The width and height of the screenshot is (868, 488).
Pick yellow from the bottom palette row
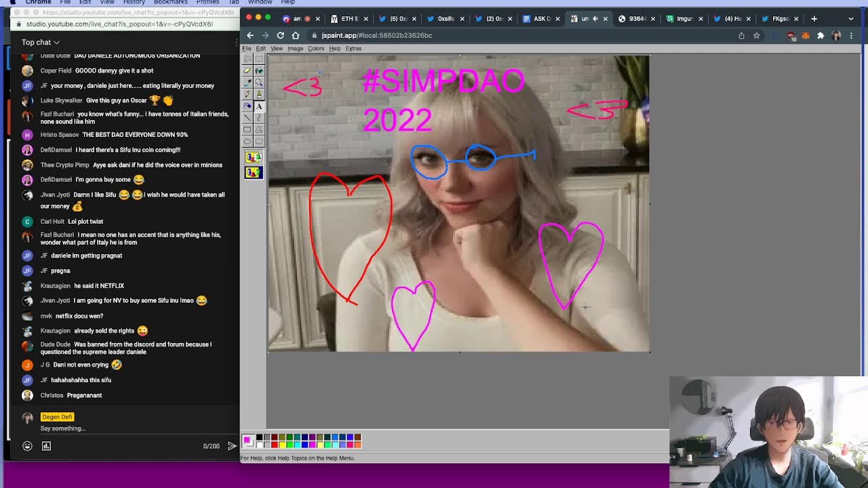pos(282,445)
